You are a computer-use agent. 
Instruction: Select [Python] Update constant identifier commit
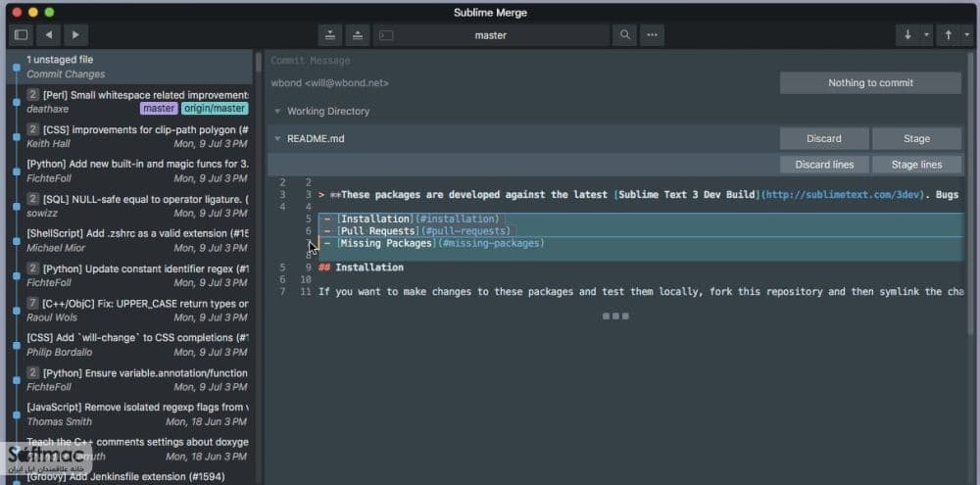(129, 275)
